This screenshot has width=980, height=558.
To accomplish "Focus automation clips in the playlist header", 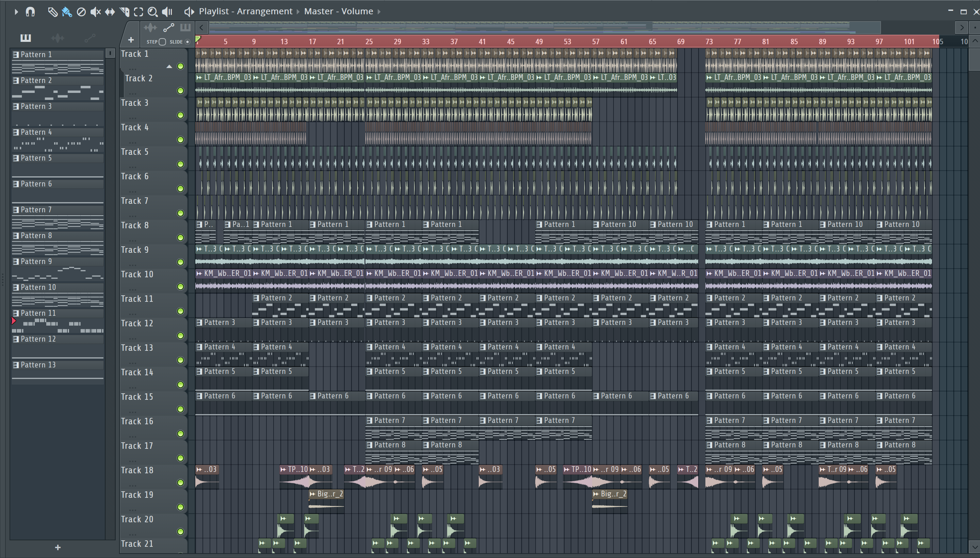I will coord(169,27).
